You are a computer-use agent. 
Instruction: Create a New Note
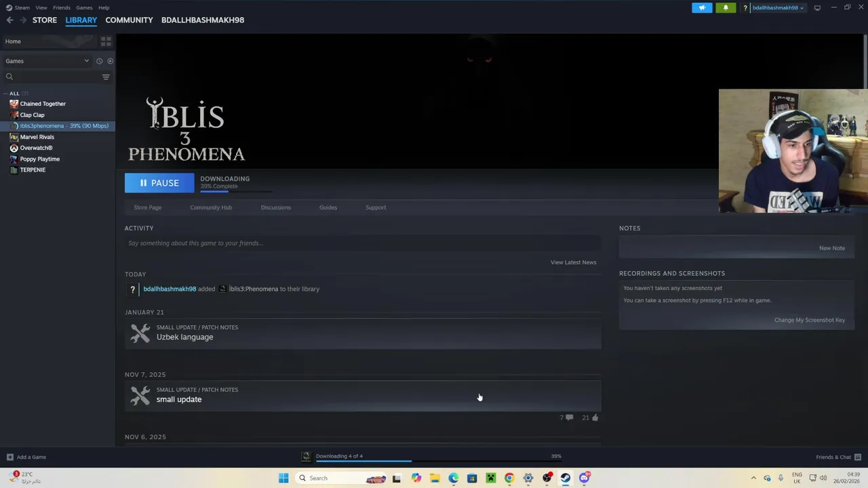832,248
